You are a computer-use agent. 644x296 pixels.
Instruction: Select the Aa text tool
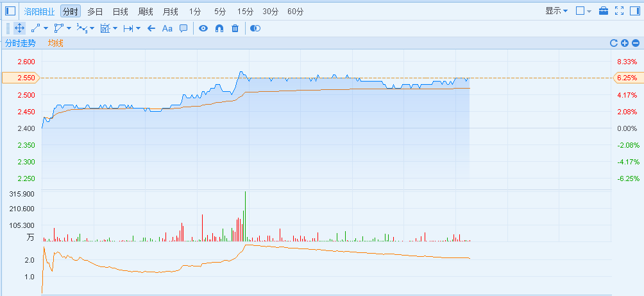coord(167,28)
